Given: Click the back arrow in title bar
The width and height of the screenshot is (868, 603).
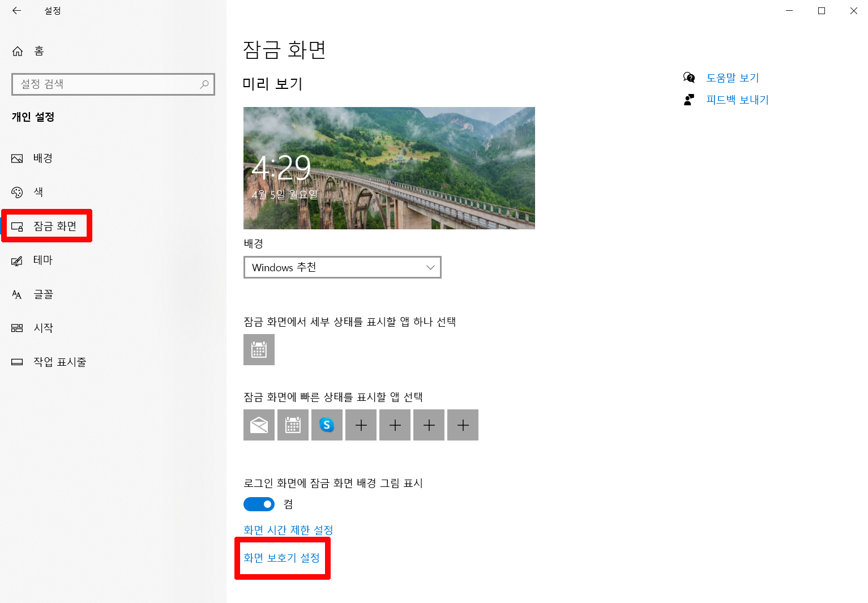Looking at the screenshot, I should tap(16, 11).
